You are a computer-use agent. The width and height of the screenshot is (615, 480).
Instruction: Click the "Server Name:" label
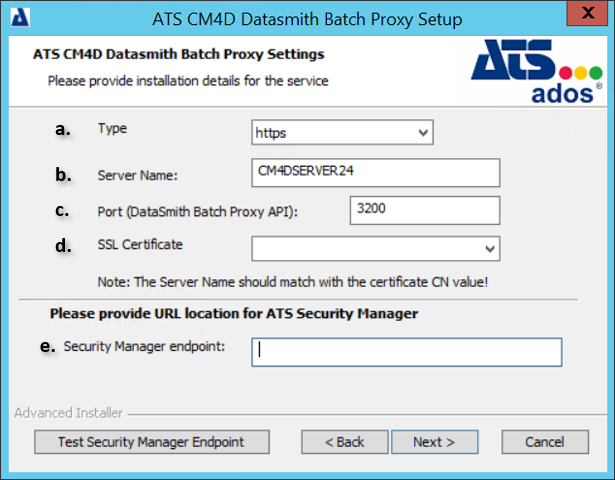pyautogui.click(x=137, y=176)
